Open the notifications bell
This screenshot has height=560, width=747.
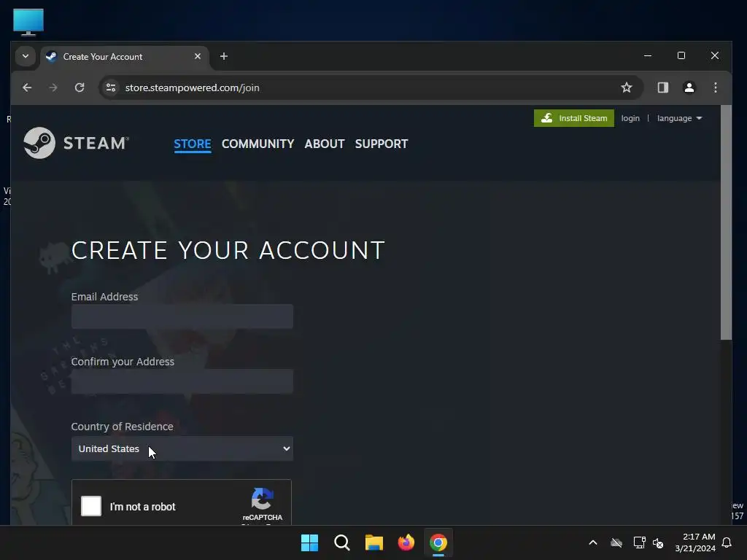727,542
